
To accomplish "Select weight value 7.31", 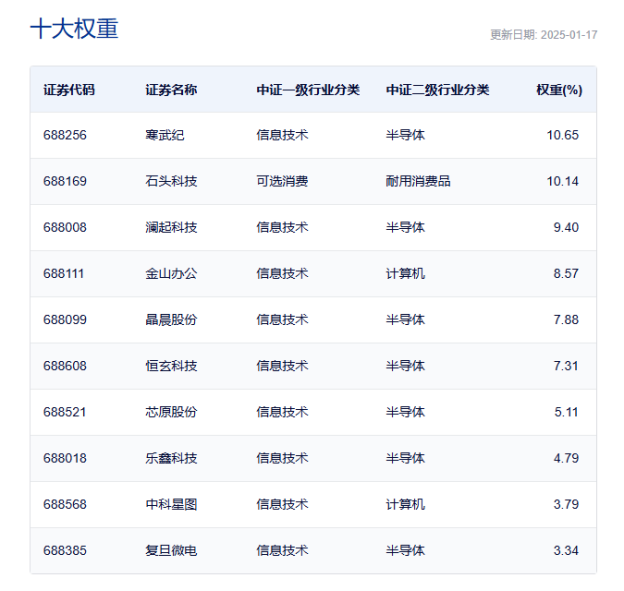I will coord(566,366).
